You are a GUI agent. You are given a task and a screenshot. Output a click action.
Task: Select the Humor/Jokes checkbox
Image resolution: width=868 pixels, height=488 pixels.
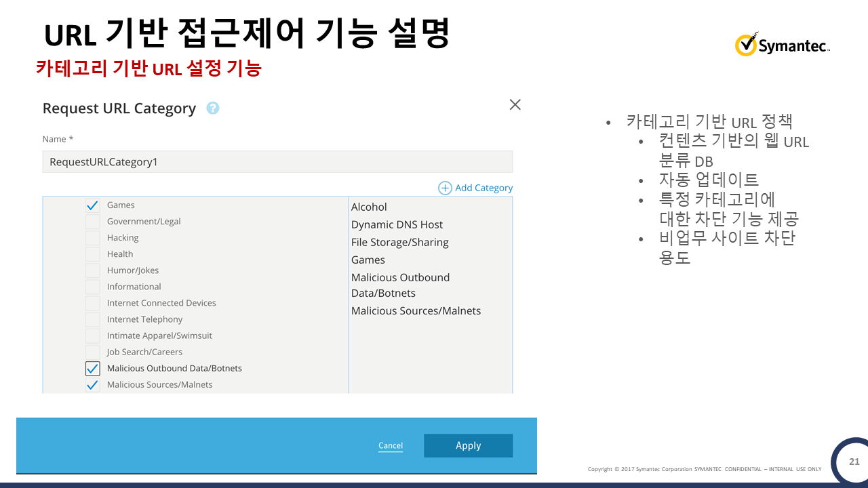click(93, 270)
